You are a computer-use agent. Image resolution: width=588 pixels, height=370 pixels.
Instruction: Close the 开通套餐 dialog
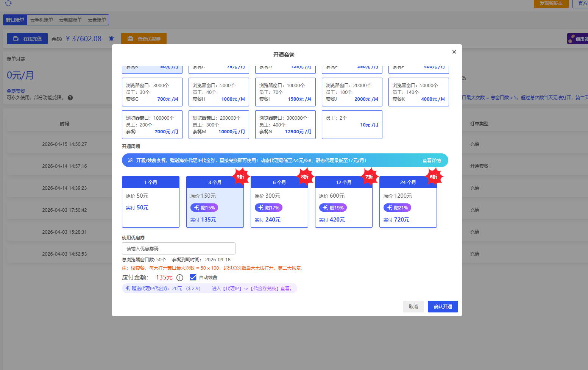454,52
